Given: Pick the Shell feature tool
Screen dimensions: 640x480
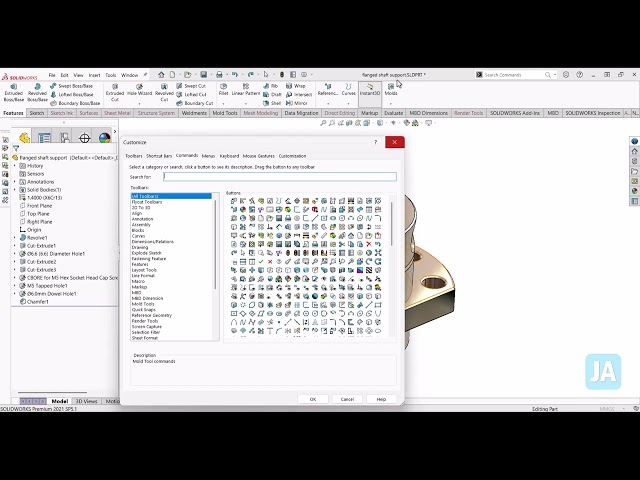Looking at the screenshot, I should (272, 103).
